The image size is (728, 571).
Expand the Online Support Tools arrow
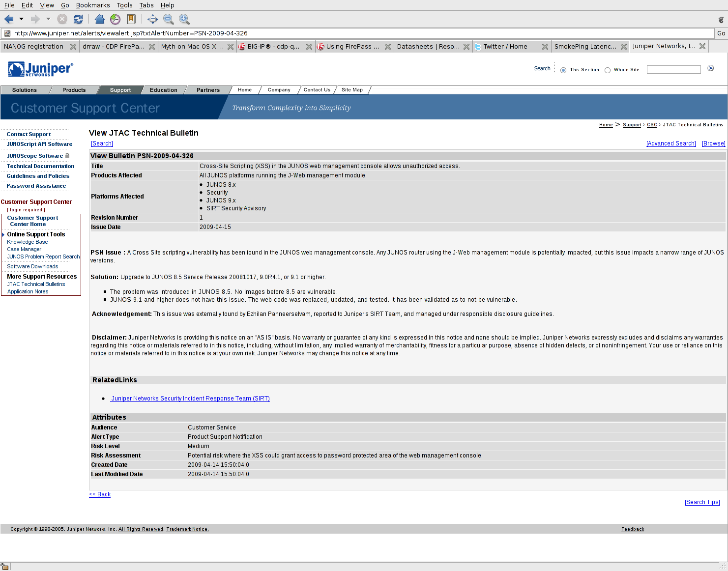coord(3,234)
